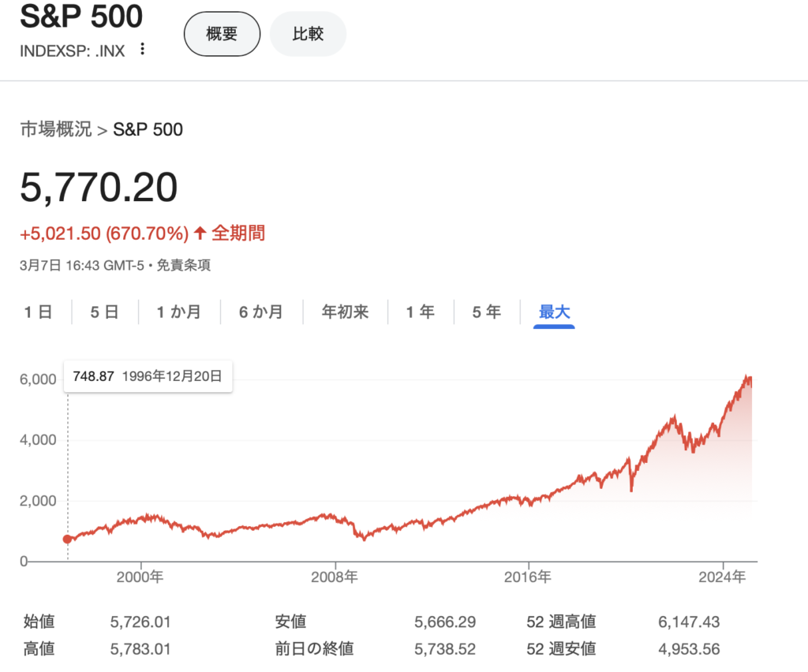Click the 52週高値 value 6,147.43

pyautogui.click(x=688, y=622)
